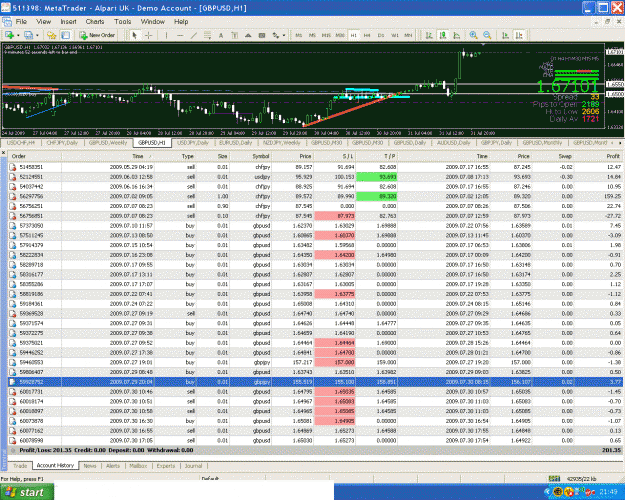Click the Profiles toolbar icon
This screenshot has width=625, height=500.
click(x=28, y=35)
